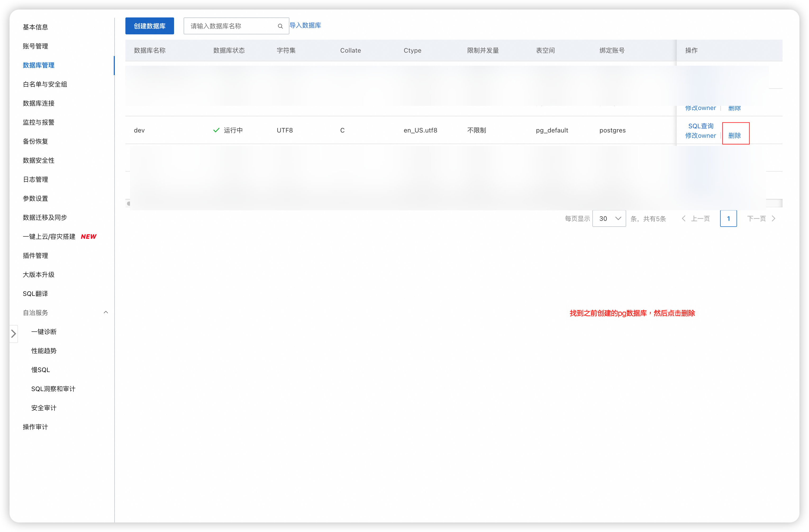Open 一键上云/容灾搭建 menu item

coord(49,236)
